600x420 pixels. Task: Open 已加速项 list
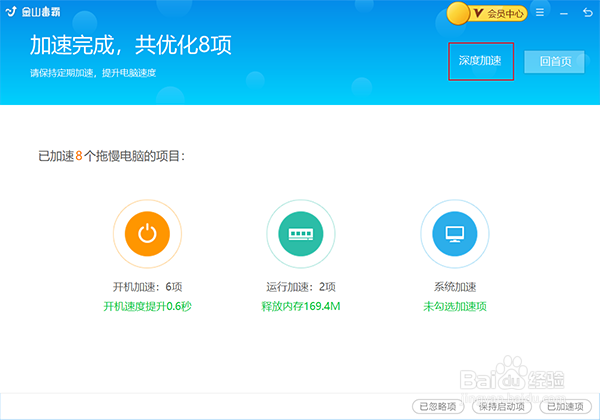[x=566, y=406]
